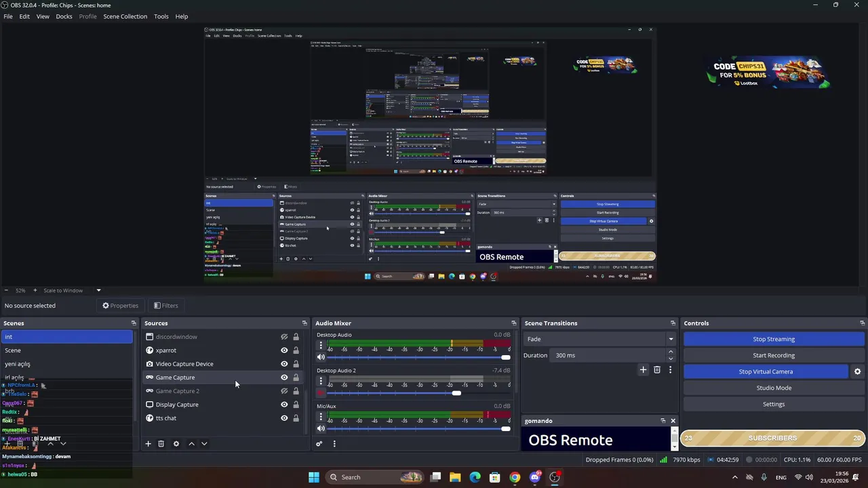This screenshot has width=868, height=488.
Task: Add a scene transition plus icon
Action: click(643, 370)
